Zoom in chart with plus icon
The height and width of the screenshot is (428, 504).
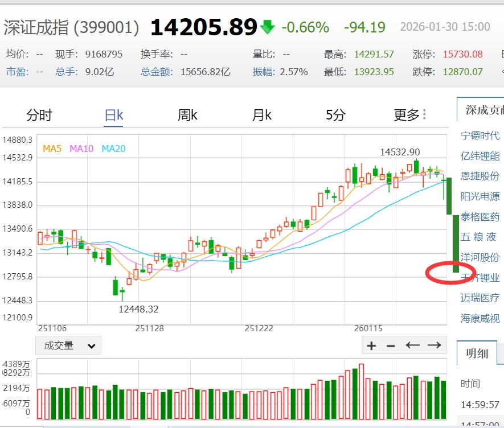click(x=371, y=345)
